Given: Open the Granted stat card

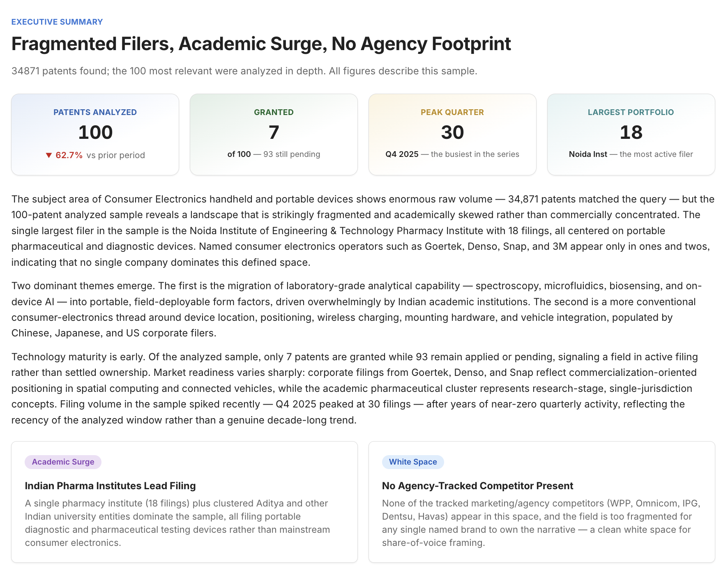Looking at the screenshot, I should point(274,134).
